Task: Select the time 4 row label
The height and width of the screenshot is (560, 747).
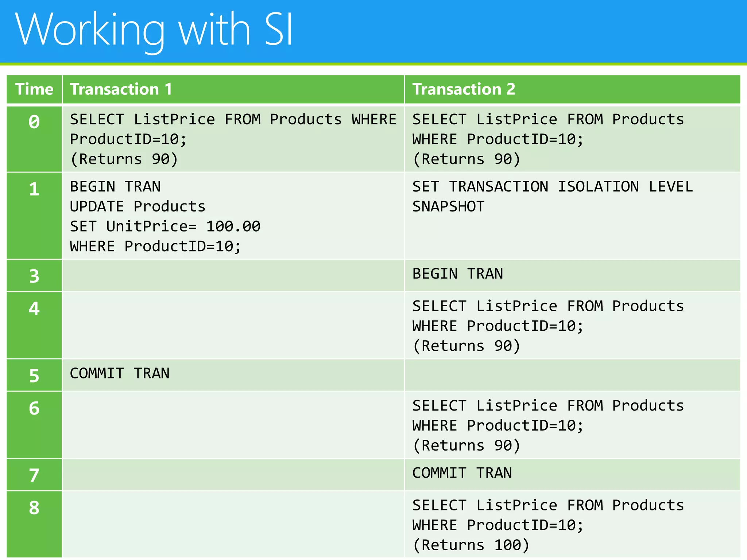Action: (x=34, y=309)
